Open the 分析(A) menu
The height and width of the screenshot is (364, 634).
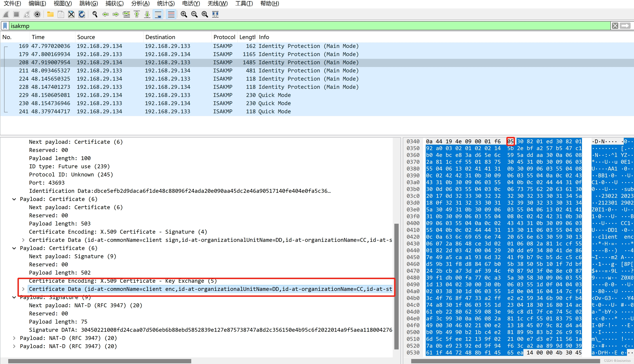(x=140, y=3)
